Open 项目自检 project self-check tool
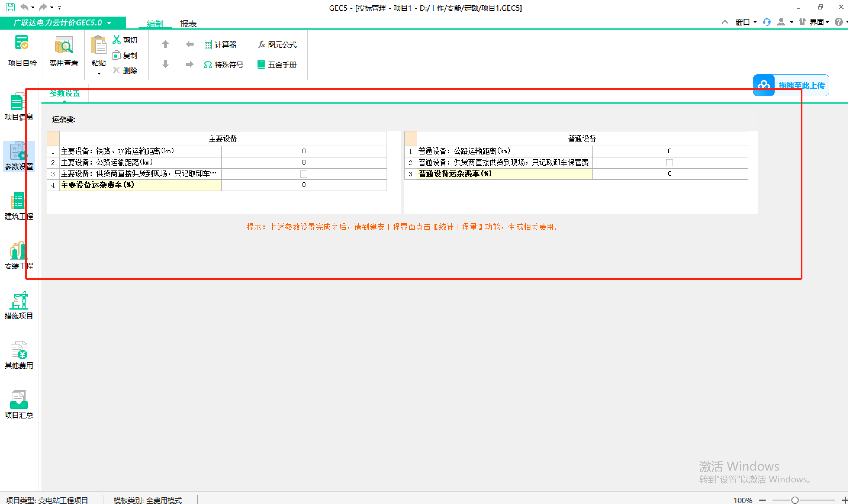Screen dimensions: 848x504 coord(22,51)
